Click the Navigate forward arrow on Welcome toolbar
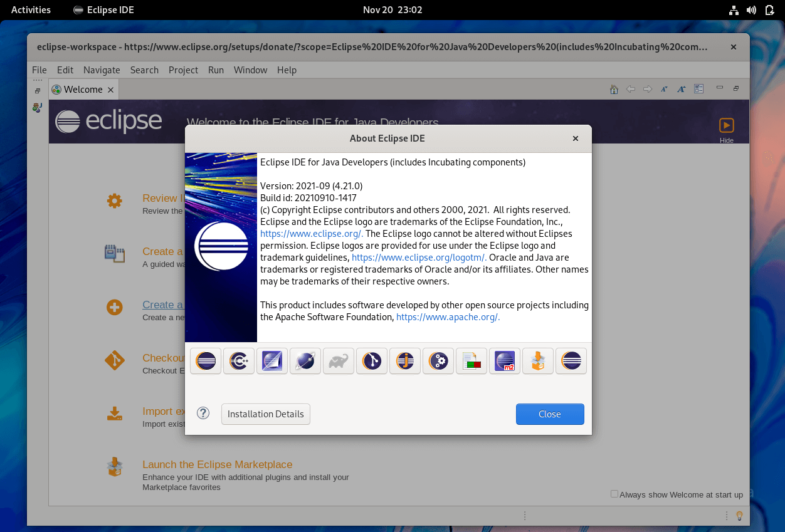785x532 pixels. pyautogui.click(x=648, y=89)
